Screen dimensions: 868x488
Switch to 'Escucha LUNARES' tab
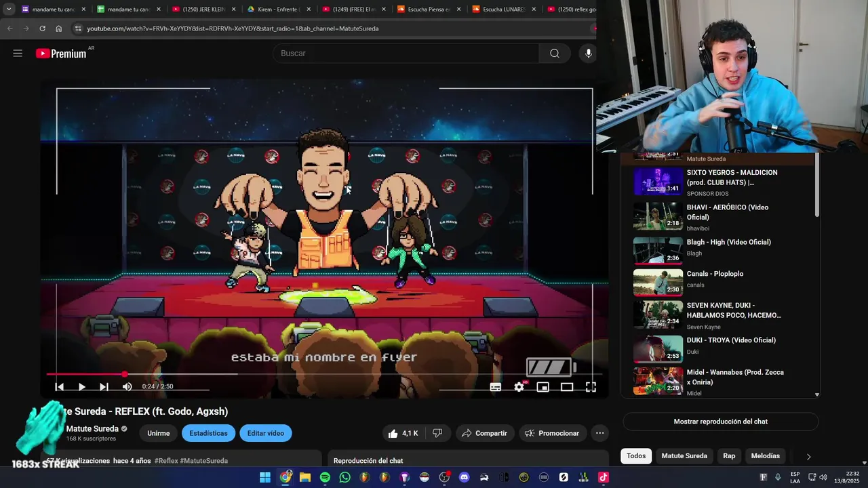(504, 9)
